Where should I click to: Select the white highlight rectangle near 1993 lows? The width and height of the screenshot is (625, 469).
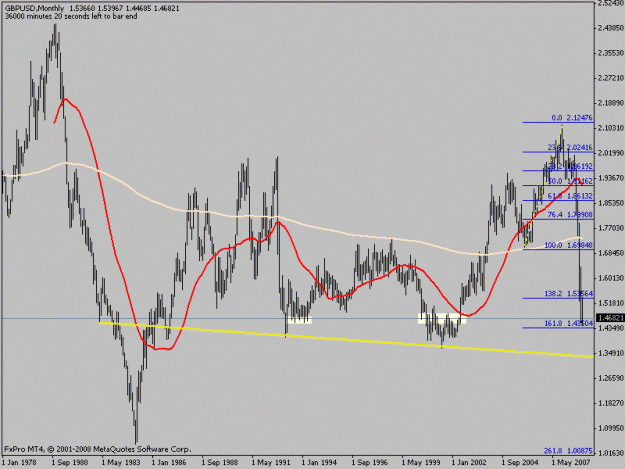[x=299, y=319]
